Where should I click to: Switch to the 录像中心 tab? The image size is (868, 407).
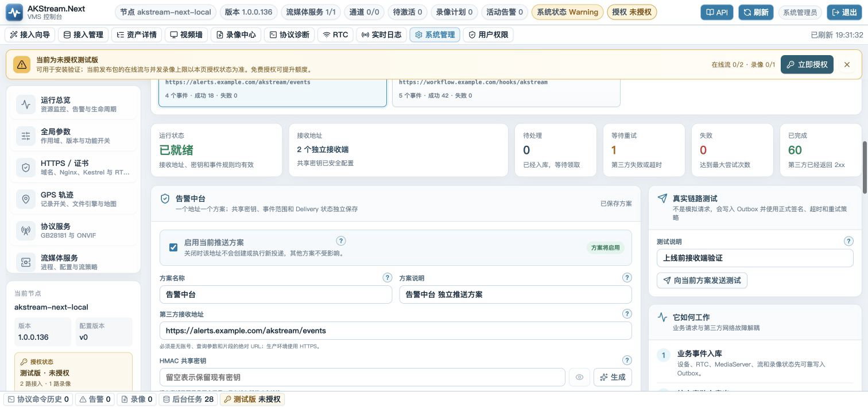pos(236,34)
